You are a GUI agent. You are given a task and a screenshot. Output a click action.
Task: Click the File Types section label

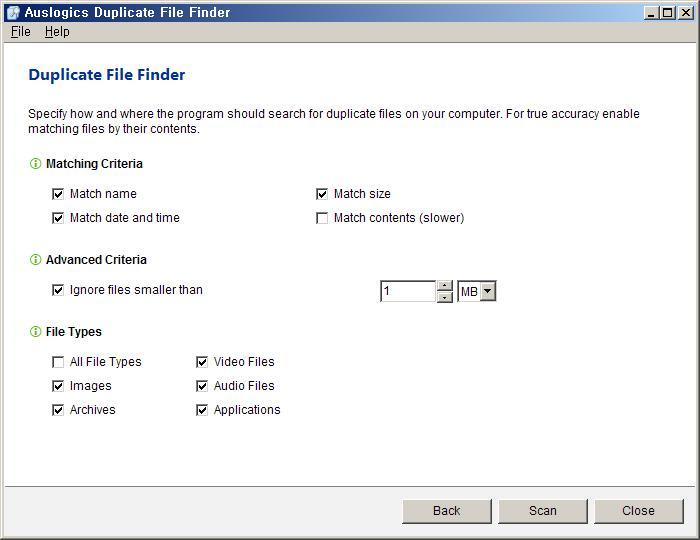(x=74, y=332)
